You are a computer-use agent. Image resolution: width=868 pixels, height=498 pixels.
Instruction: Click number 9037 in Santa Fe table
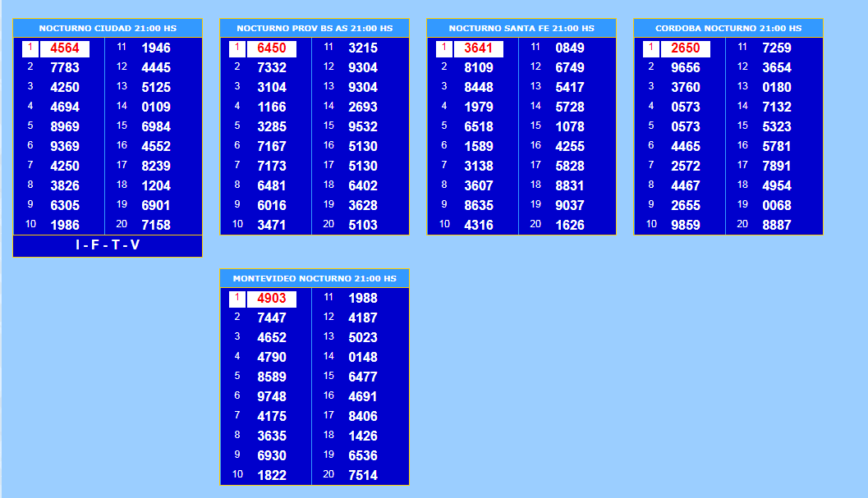[570, 205]
